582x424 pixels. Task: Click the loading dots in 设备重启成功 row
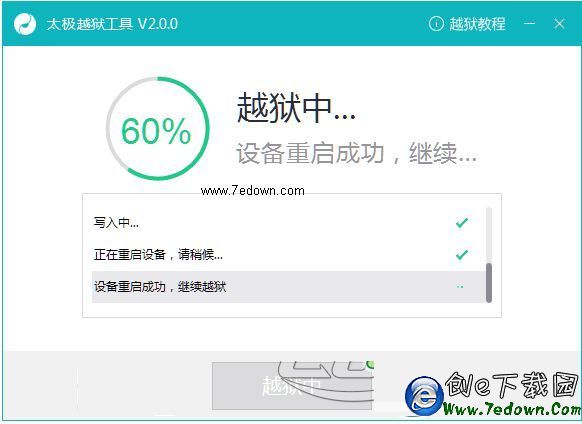pyautogui.click(x=460, y=287)
